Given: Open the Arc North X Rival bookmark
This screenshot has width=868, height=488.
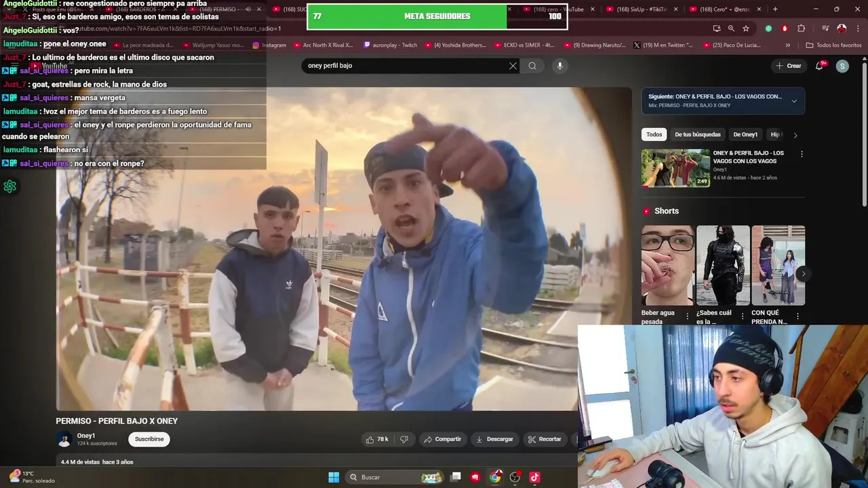Looking at the screenshot, I should coord(323,45).
